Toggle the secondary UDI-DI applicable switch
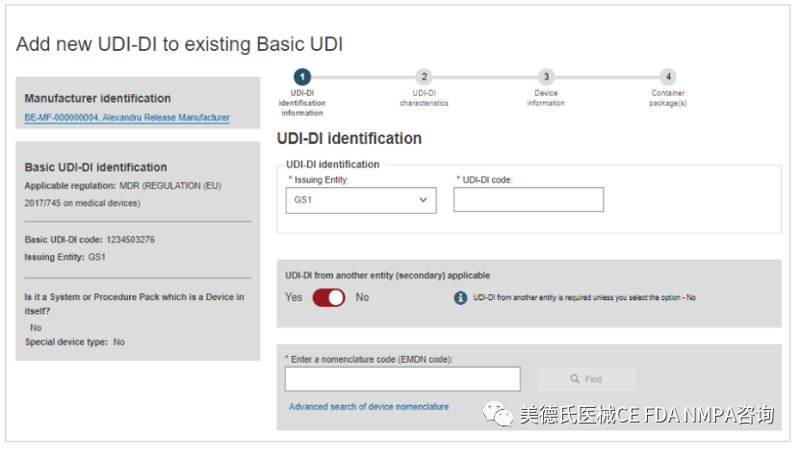Viewport: 800px width, 450px height. pyautogui.click(x=329, y=298)
